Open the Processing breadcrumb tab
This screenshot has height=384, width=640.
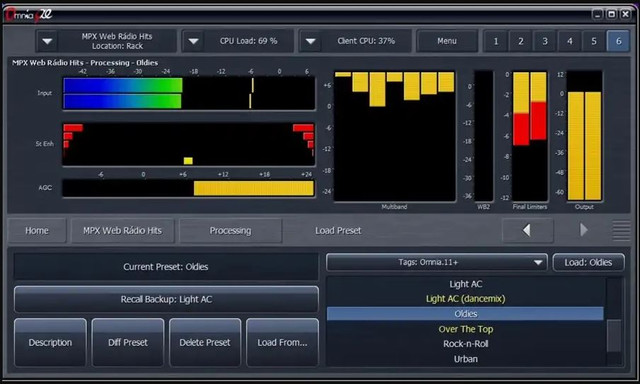[x=230, y=231]
